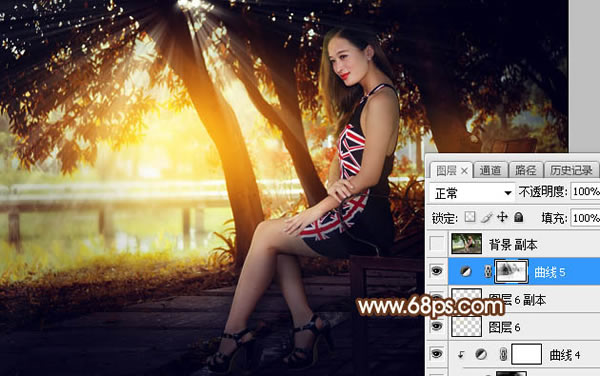
Task: Click the lock image pixels brush icon
Action: click(x=486, y=217)
